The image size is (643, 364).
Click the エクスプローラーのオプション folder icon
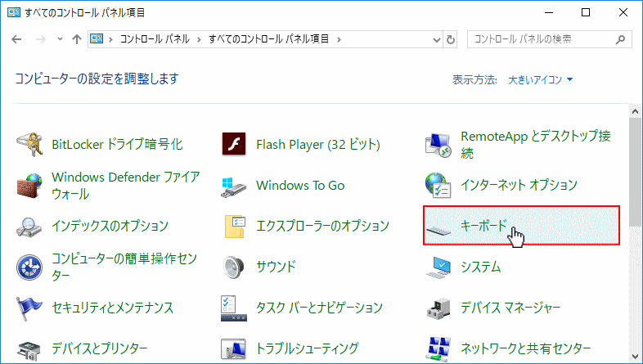pos(235,227)
